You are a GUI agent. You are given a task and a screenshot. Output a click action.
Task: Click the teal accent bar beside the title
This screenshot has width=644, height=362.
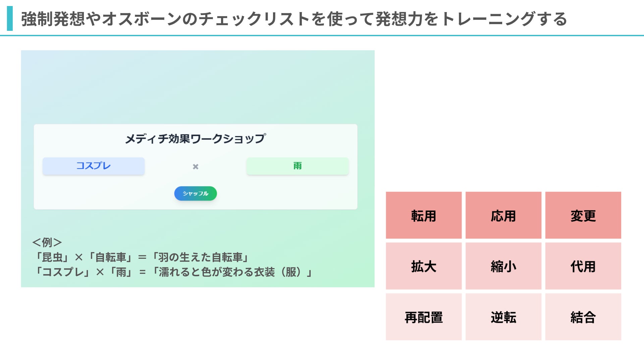pyautogui.click(x=10, y=18)
